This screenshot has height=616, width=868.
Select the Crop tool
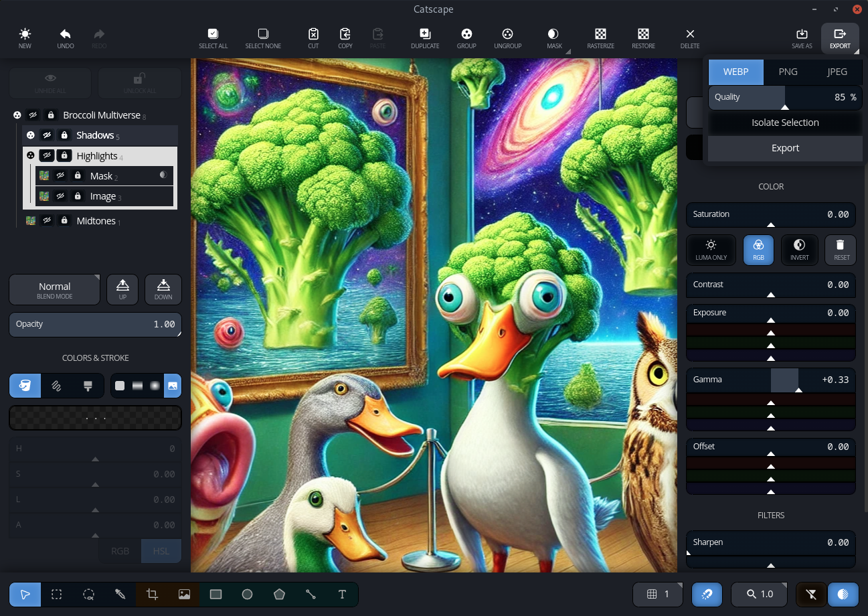tap(152, 595)
